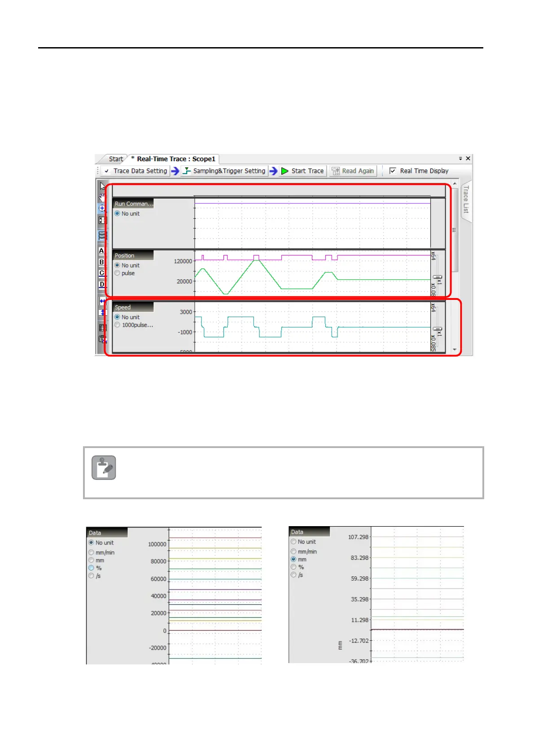This screenshot has height=756, width=534.
Task: Click the right Data panel header
Action: pyautogui.click(x=310, y=532)
